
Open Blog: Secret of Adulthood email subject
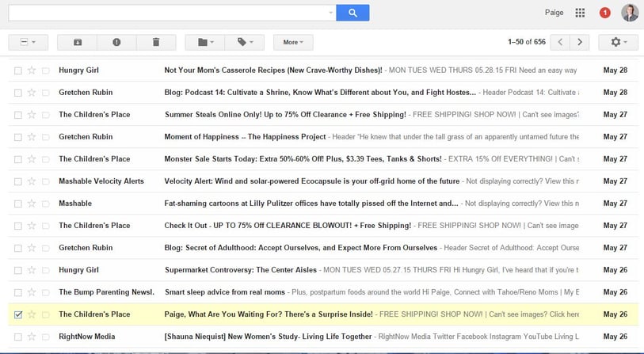301,248
